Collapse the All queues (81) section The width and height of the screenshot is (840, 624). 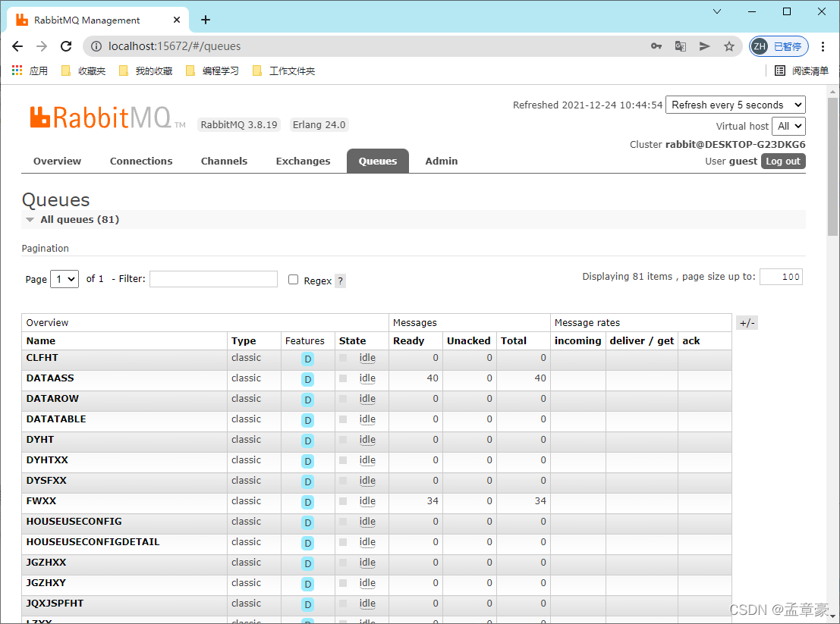tap(72, 220)
